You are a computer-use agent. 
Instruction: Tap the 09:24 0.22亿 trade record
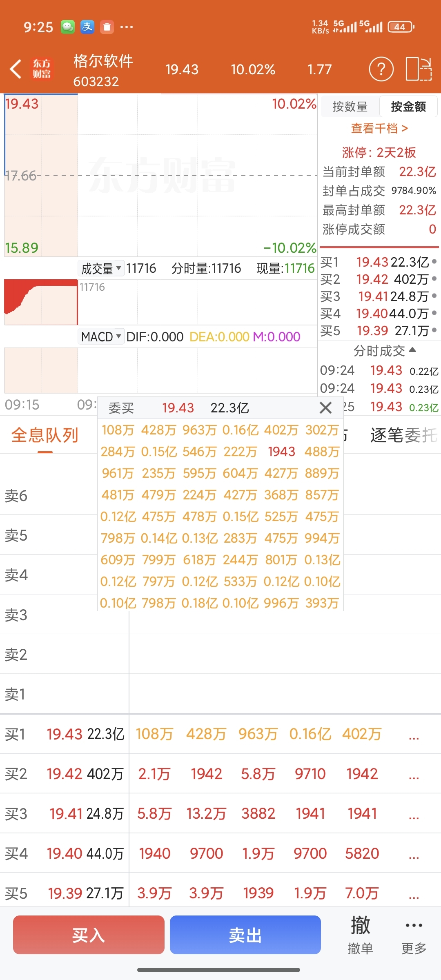tap(379, 370)
